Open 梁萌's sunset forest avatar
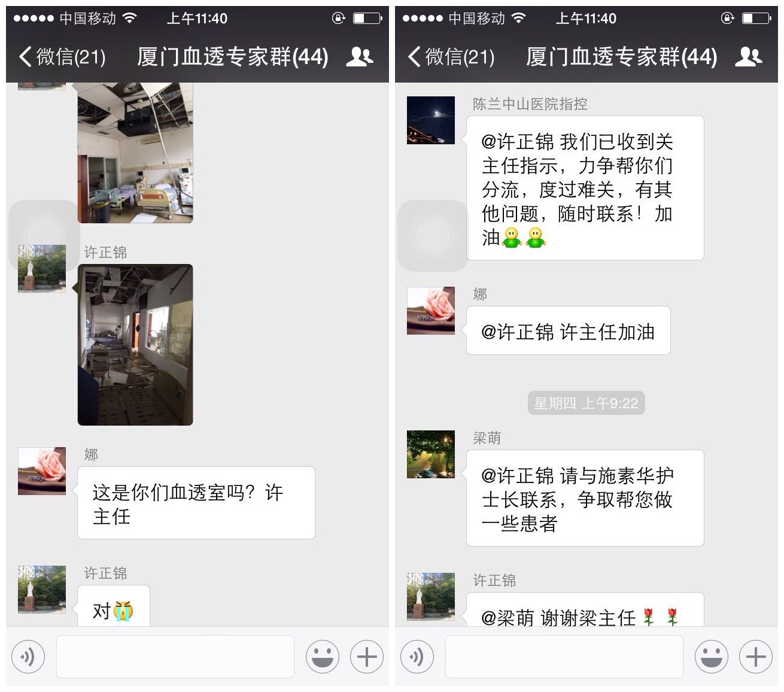 pyautogui.click(x=431, y=454)
